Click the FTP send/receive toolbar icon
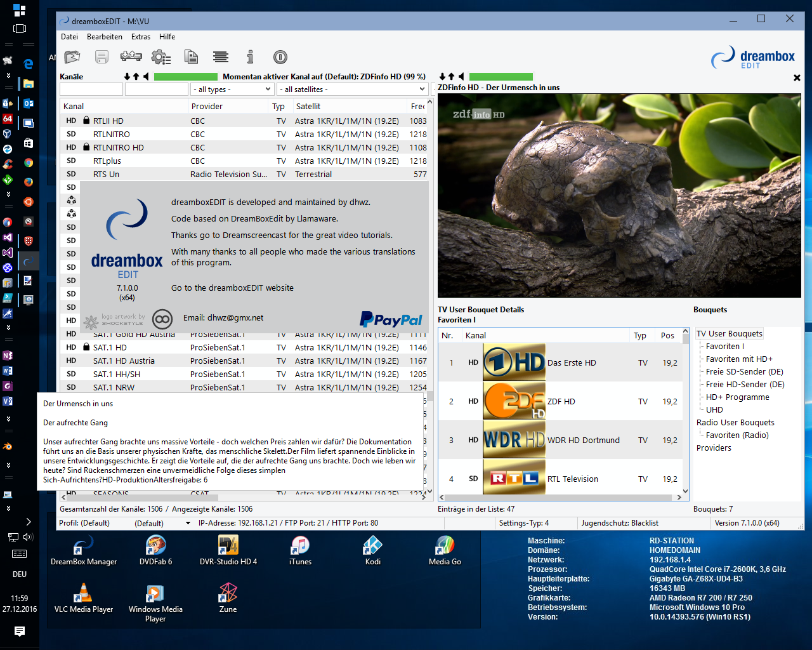 coord(131,57)
